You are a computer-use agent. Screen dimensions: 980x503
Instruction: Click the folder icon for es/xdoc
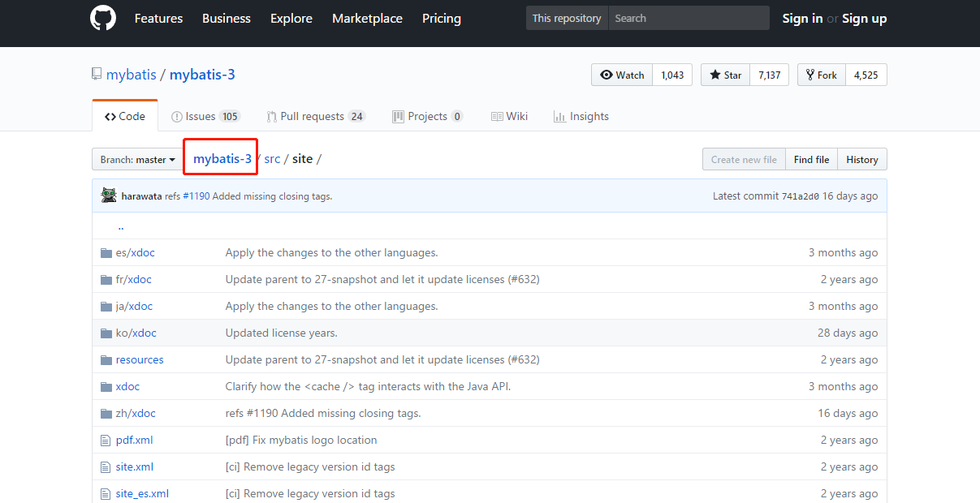coord(106,253)
